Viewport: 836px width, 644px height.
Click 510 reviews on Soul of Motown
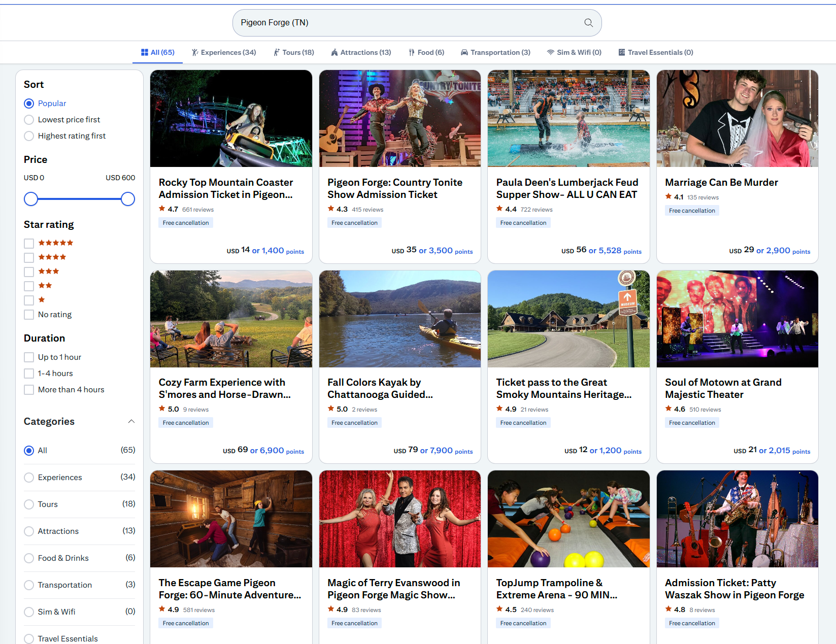[x=705, y=410]
